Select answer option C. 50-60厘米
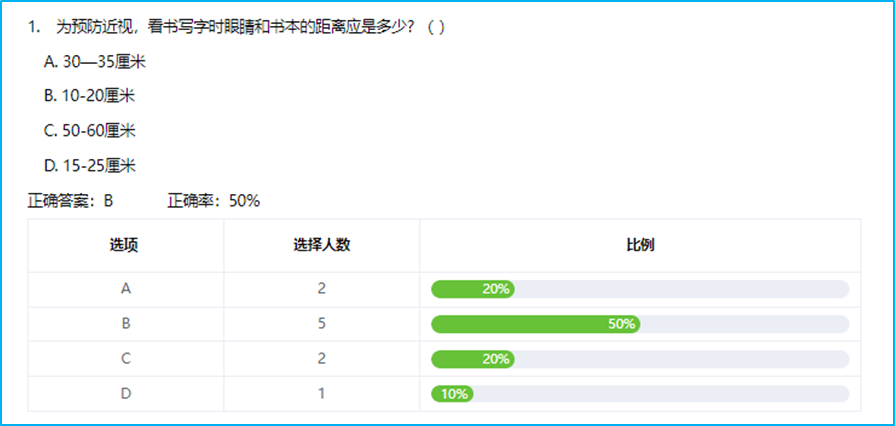The width and height of the screenshot is (895, 426). click(90, 130)
